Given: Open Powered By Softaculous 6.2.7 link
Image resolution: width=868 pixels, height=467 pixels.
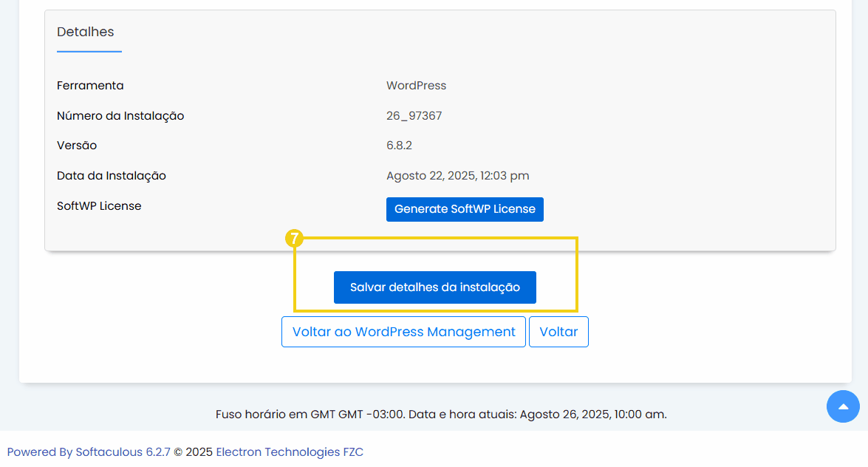Looking at the screenshot, I should 89,452.
